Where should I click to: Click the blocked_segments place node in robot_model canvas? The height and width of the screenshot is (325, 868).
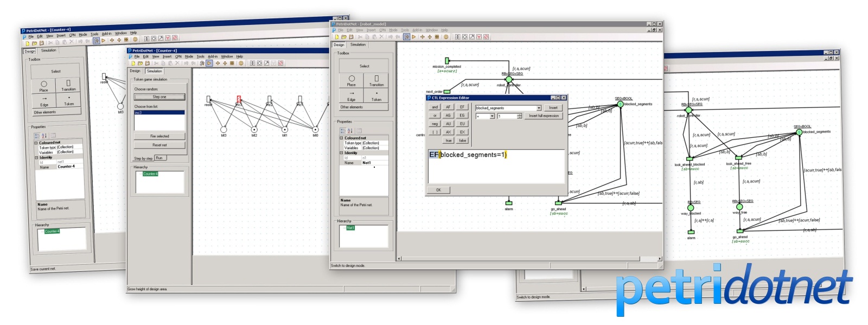621,104
